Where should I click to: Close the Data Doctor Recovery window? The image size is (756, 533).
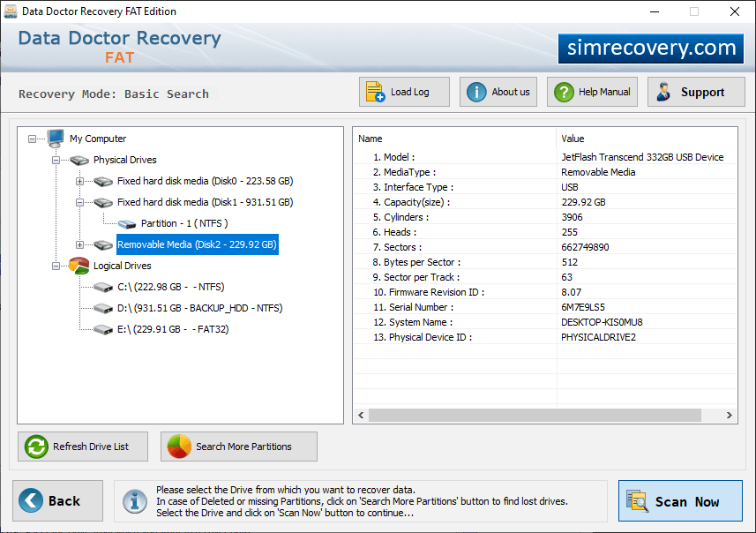click(x=734, y=11)
